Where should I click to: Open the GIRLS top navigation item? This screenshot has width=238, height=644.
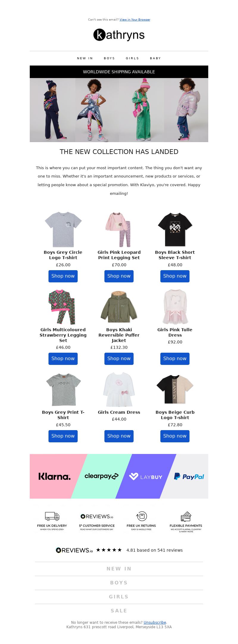(132, 58)
